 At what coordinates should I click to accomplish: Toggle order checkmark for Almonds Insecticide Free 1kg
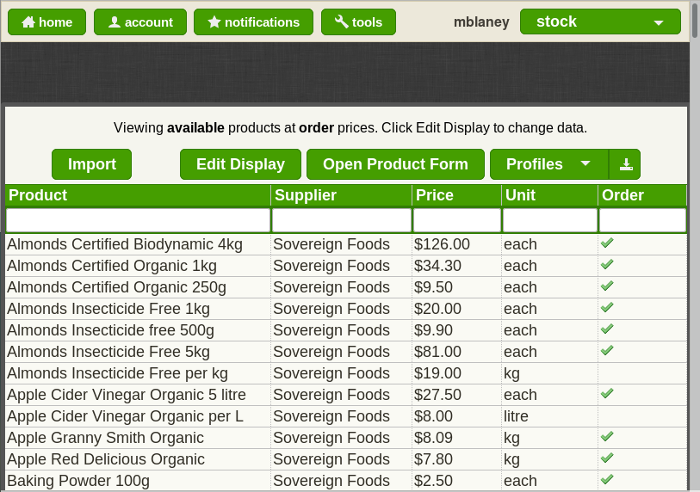click(x=607, y=308)
